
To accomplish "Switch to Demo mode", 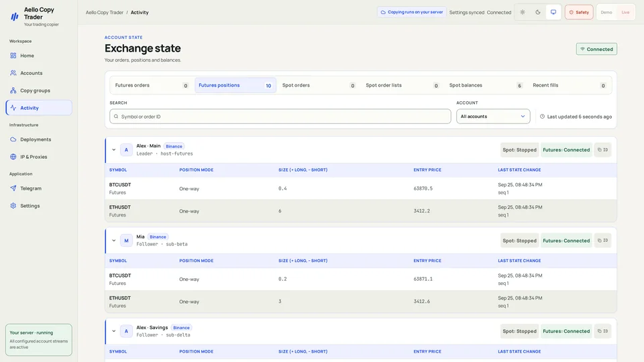I will click(x=606, y=12).
